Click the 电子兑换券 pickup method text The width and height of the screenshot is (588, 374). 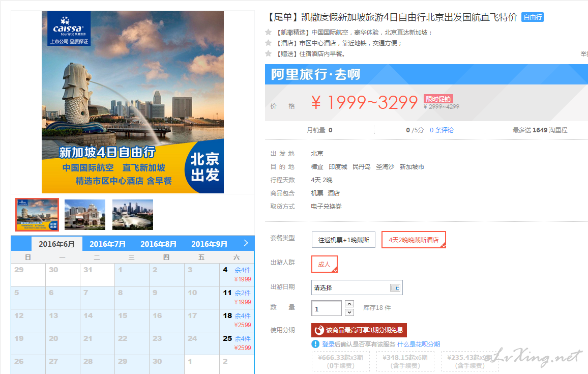pos(326,207)
